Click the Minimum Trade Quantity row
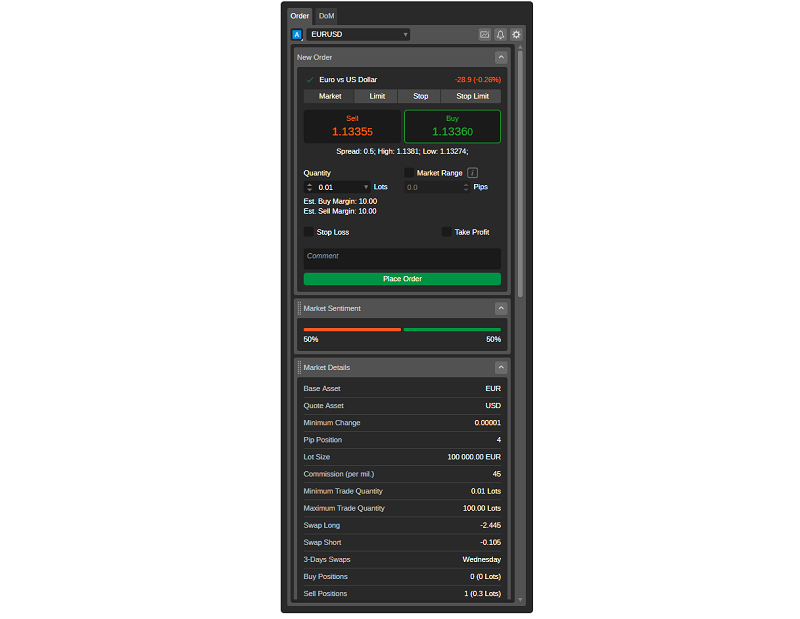Screen dimensions: 800x619 tap(402, 491)
